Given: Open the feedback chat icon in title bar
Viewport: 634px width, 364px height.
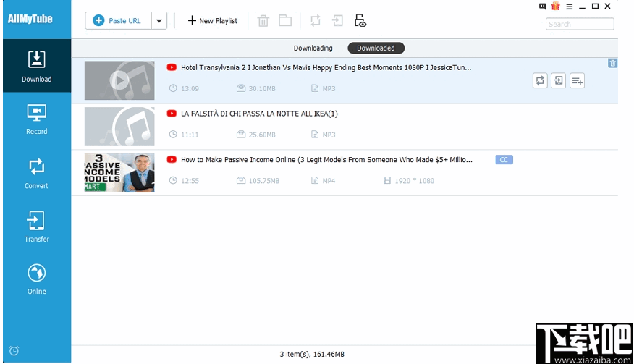Looking at the screenshot, I should (543, 7).
